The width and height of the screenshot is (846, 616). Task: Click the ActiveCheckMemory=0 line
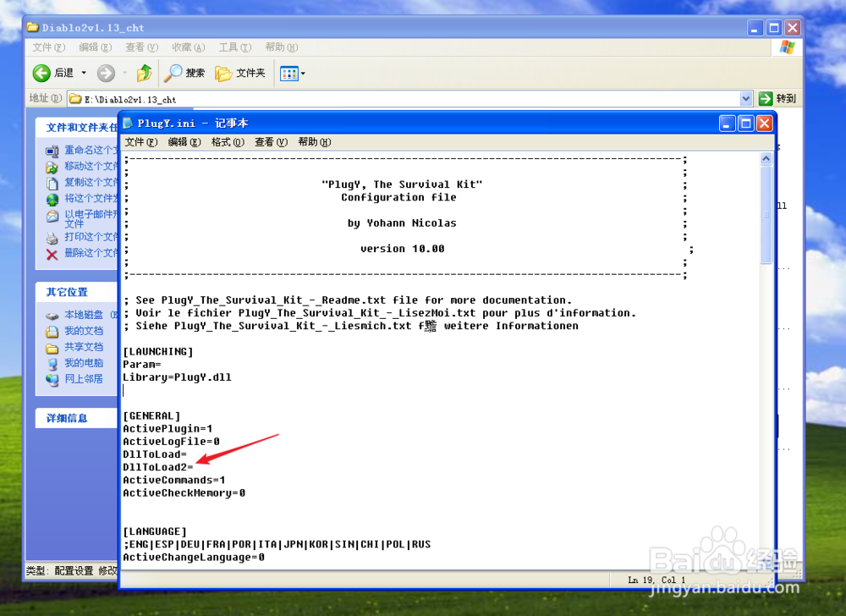tap(184, 493)
